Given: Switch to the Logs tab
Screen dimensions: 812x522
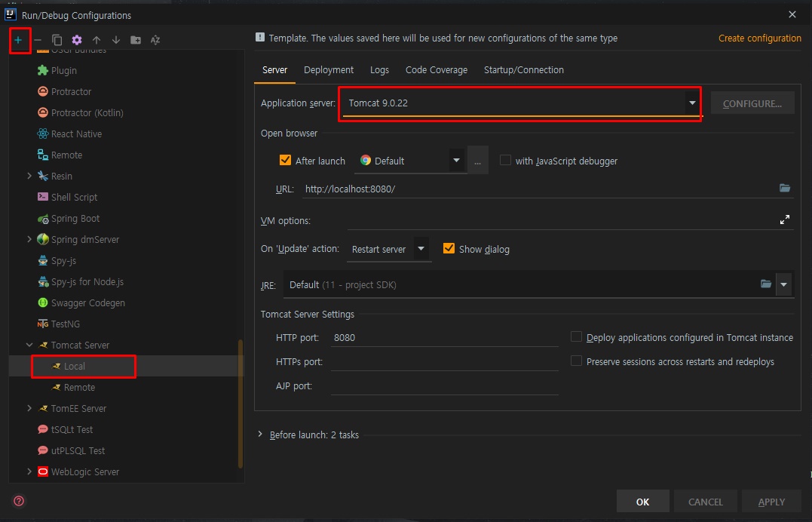Looking at the screenshot, I should click(379, 70).
